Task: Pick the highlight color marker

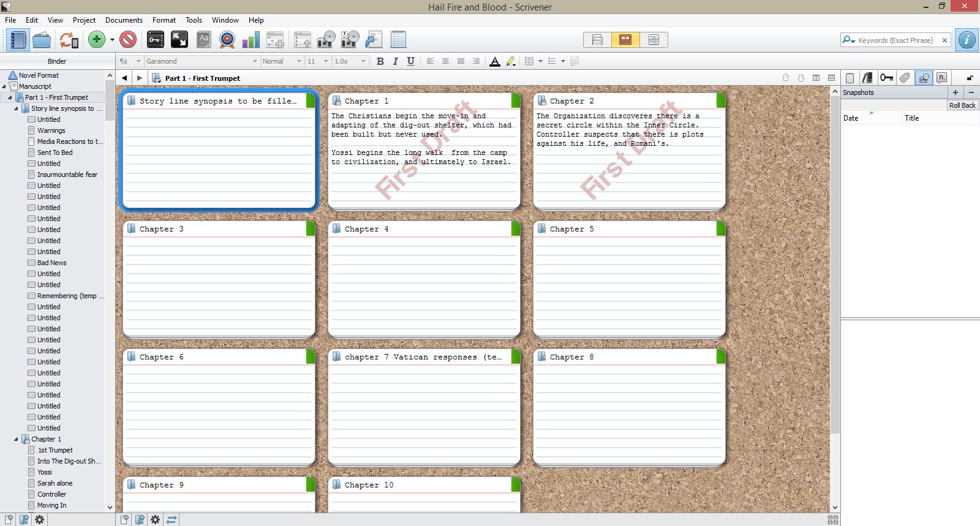Action: point(511,61)
